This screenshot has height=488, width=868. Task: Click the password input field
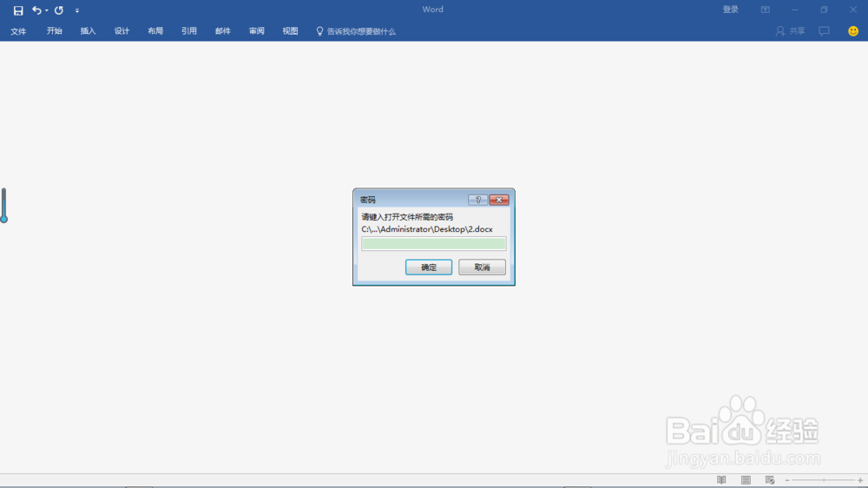pos(433,244)
